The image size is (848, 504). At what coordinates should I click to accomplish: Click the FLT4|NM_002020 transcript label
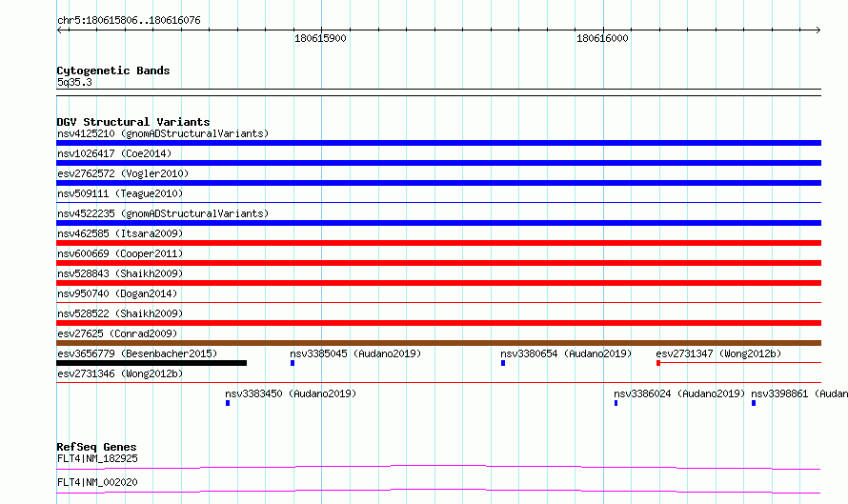[x=97, y=482]
